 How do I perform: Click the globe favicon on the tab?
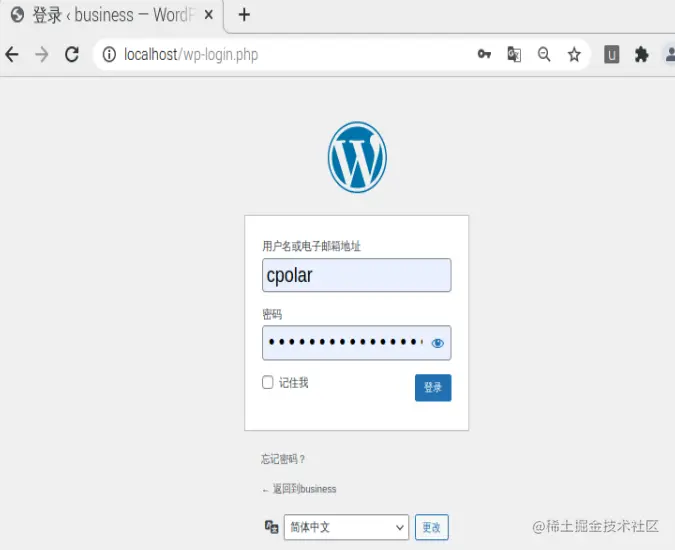click(x=18, y=15)
